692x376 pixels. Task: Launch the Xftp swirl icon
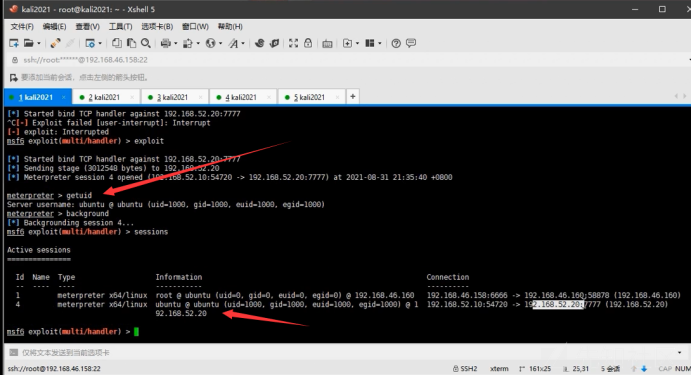(260, 43)
